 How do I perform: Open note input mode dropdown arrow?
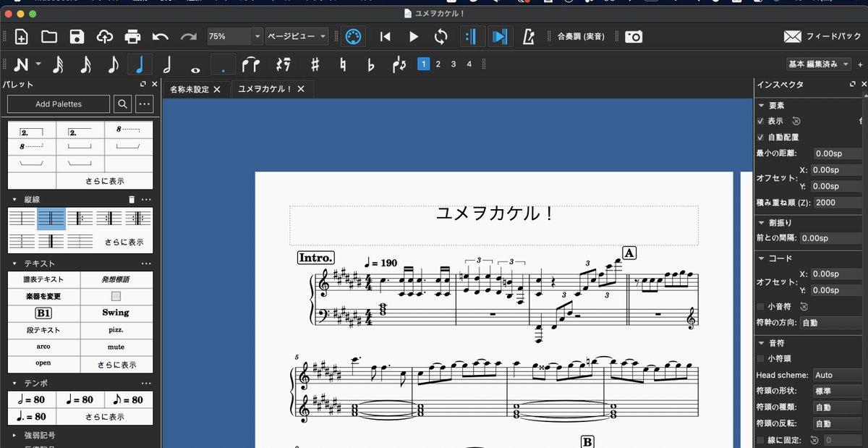(x=38, y=64)
